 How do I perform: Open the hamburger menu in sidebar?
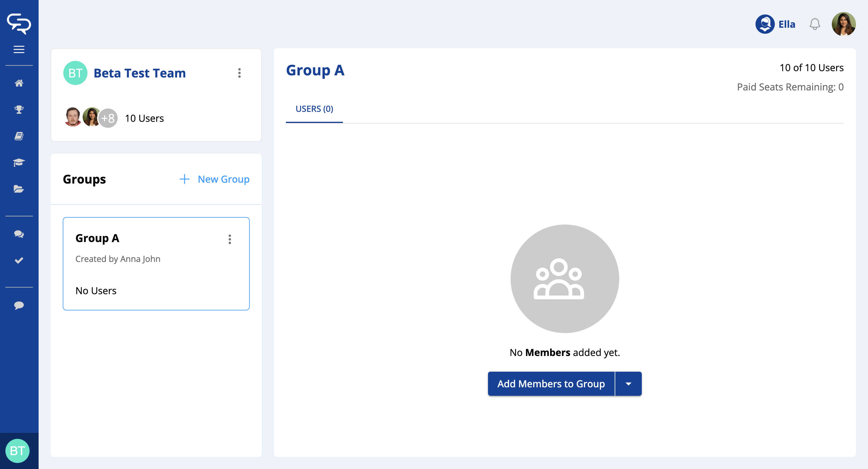pyautogui.click(x=19, y=49)
